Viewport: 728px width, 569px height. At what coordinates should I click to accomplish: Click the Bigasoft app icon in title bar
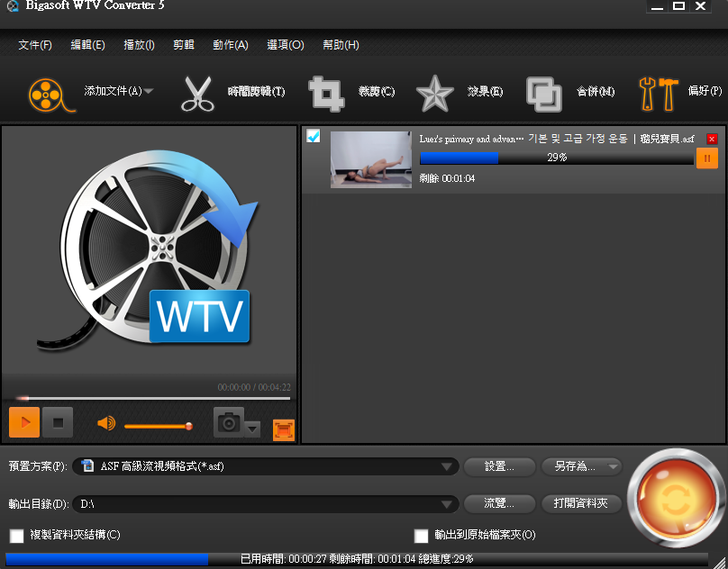pyautogui.click(x=13, y=5)
